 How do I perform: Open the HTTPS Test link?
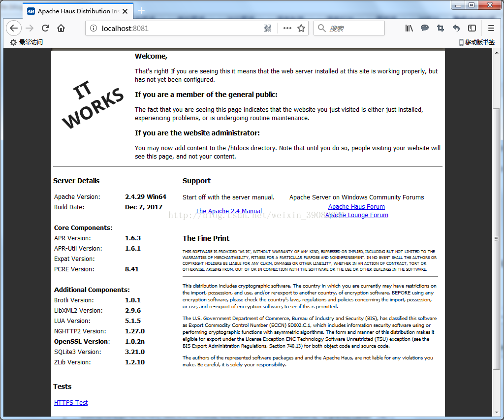(x=71, y=403)
